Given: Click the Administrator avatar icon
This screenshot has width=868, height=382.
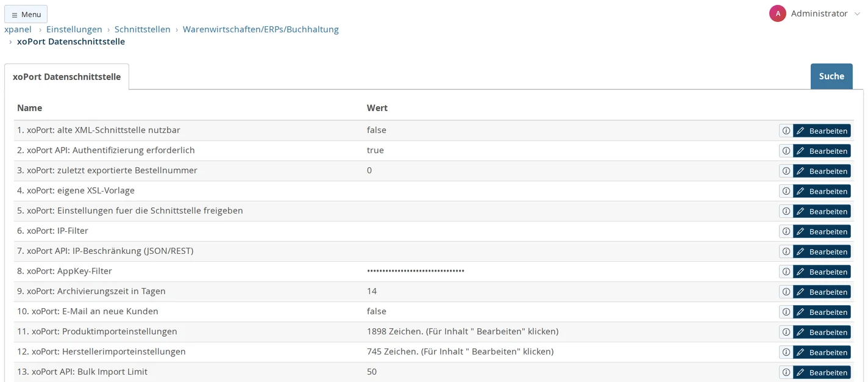Looking at the screenshot, I should [777, 13].
